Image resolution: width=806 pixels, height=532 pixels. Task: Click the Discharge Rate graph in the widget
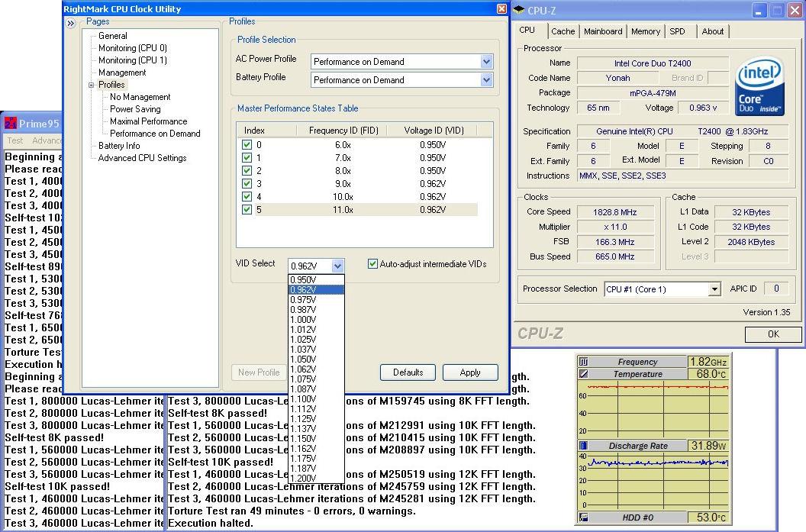[653, 481]
